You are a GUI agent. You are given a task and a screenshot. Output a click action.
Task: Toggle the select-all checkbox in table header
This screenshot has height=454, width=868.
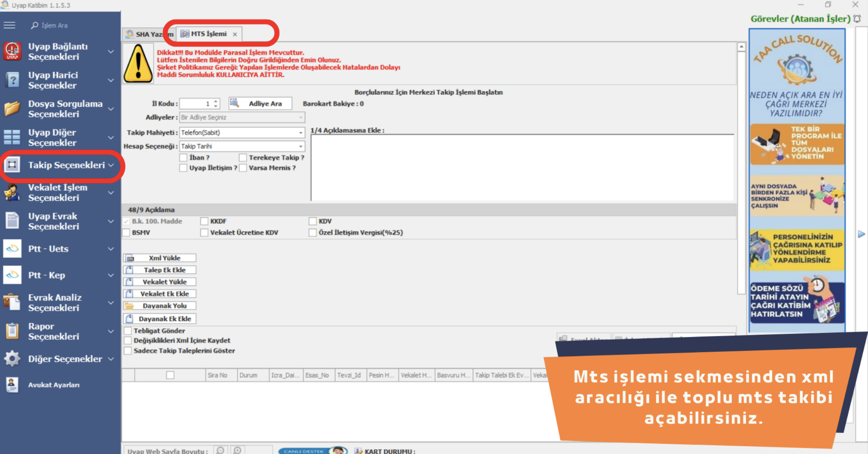click(x=170, y=375)
